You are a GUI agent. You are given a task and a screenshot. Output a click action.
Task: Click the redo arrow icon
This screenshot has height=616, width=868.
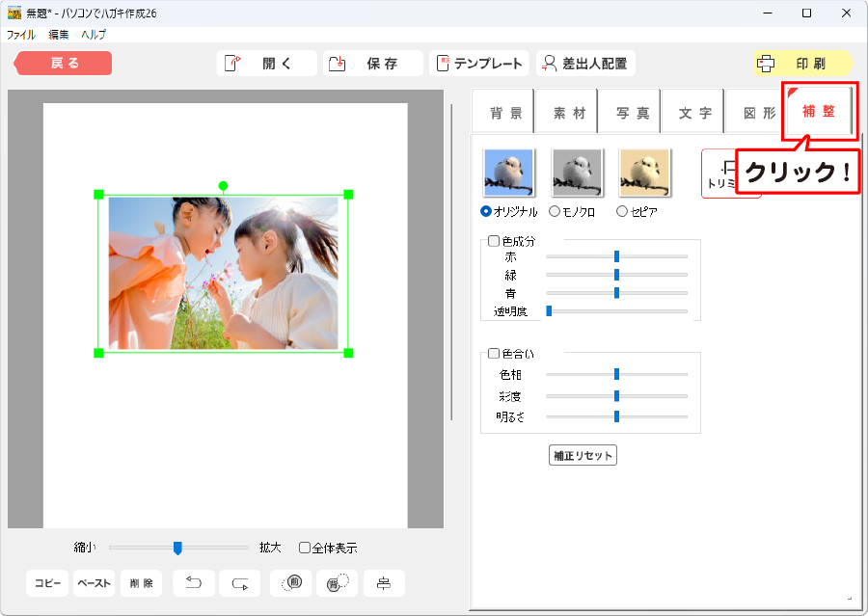pyautogui.click(x=240, y=583)
